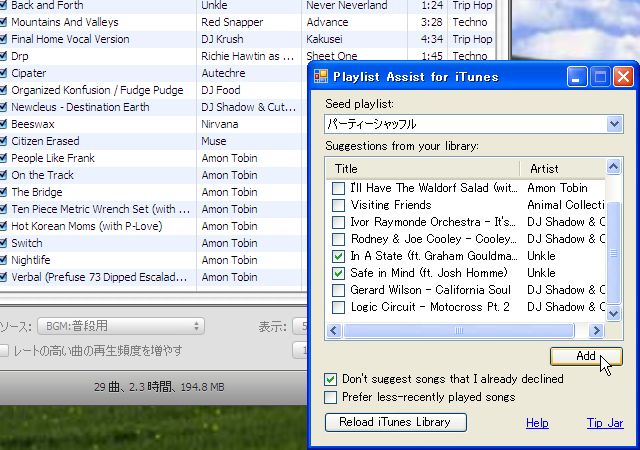Toggle iTunes checkbox for Switch

pos(3,243)
